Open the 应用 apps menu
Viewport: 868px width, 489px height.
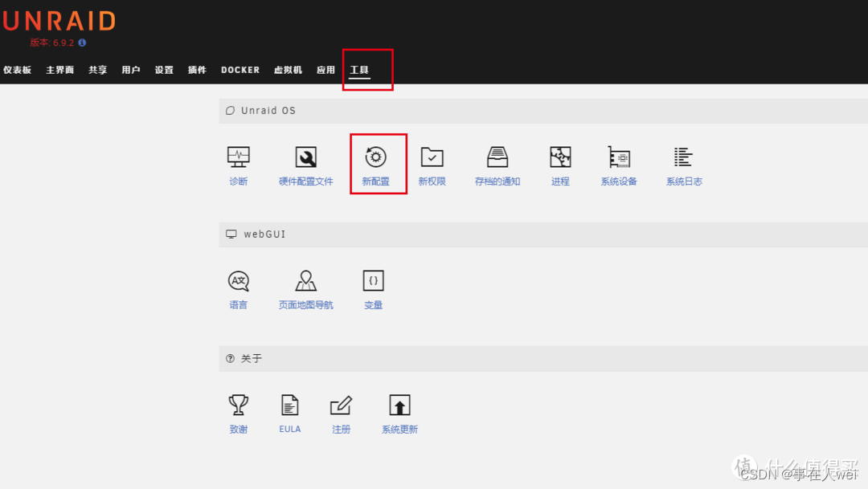(x=325, y=70)
